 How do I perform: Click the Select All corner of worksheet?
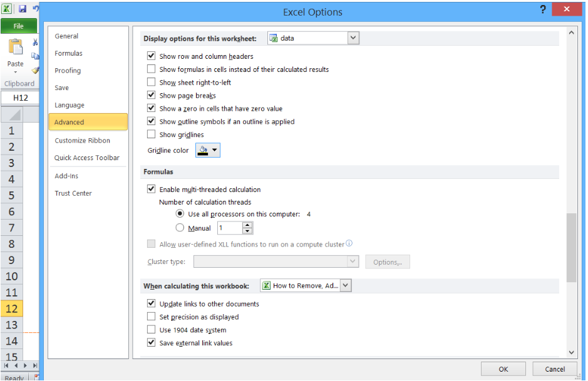pos(12,114)
